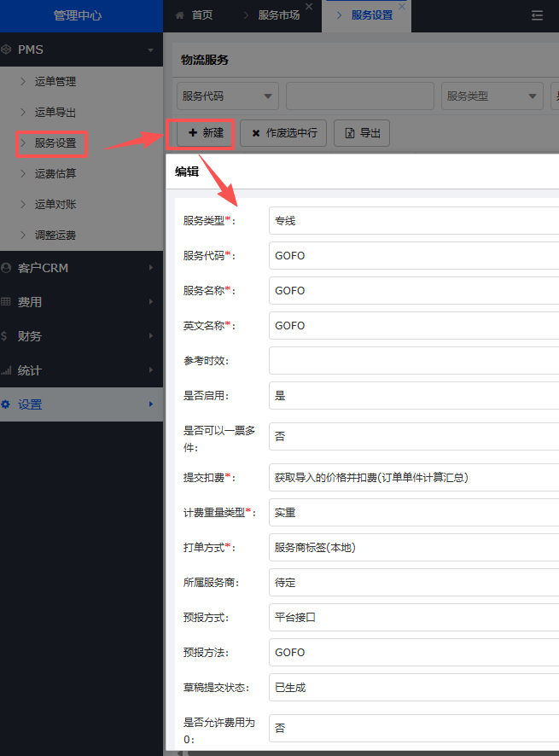Open 运单管理 in the sidebar
Viewport: 559px width, 756px height.
click(55, 82)
